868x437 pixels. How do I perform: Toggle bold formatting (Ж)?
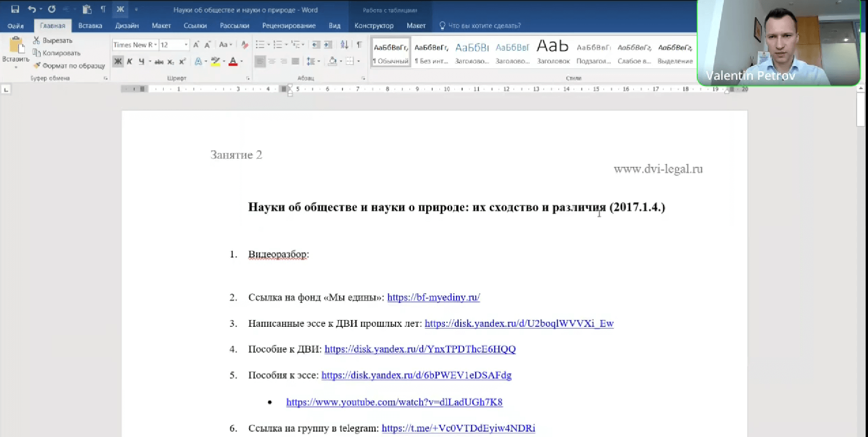117,61
